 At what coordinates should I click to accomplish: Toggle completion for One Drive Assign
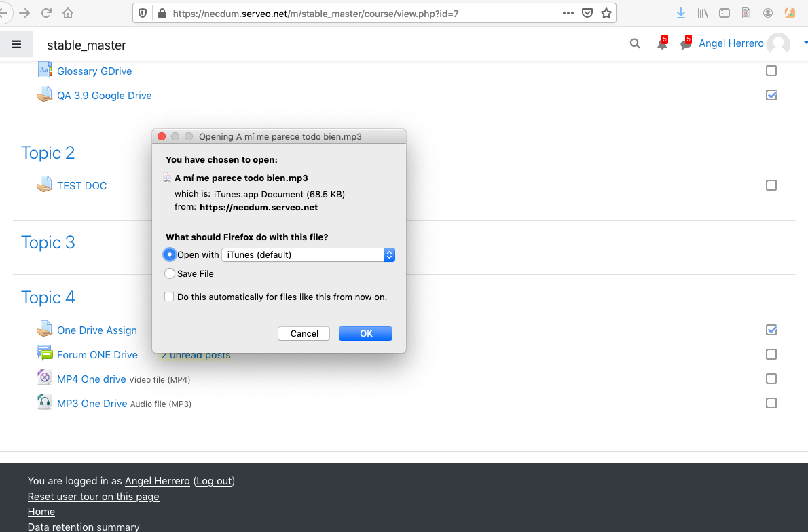771,330
